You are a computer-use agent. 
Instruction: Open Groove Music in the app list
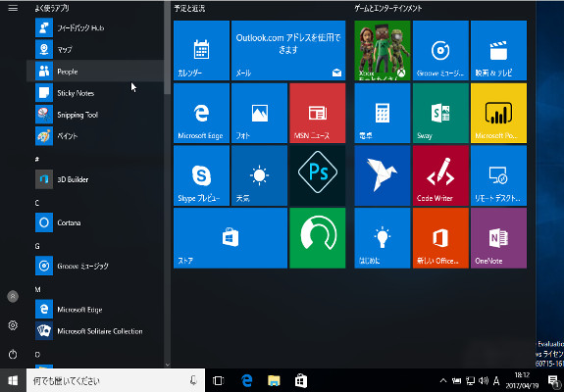pyautogui.click(x=95, y=266)
